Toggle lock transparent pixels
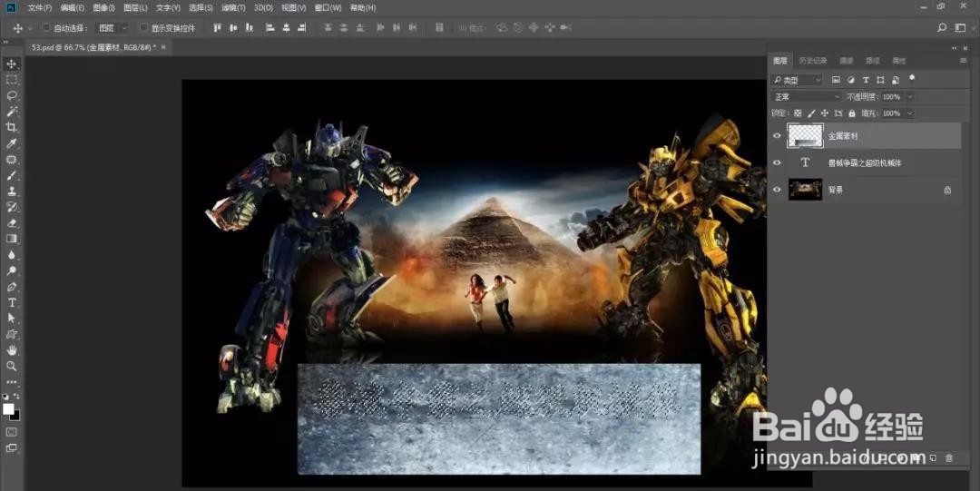 (x=798, y=113)
